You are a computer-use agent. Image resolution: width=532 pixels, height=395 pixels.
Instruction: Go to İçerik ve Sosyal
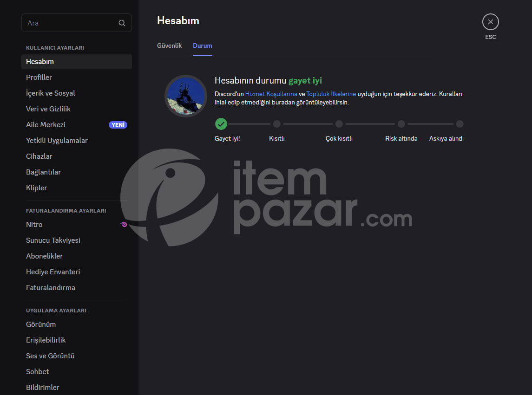pos(76,93)
